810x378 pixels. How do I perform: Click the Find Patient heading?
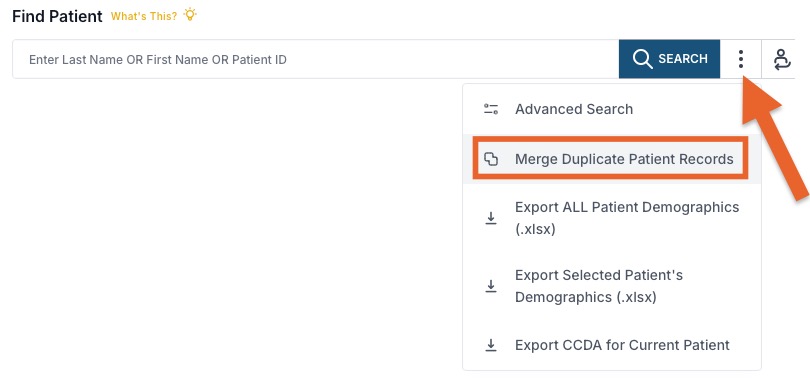tap(57, 16)
